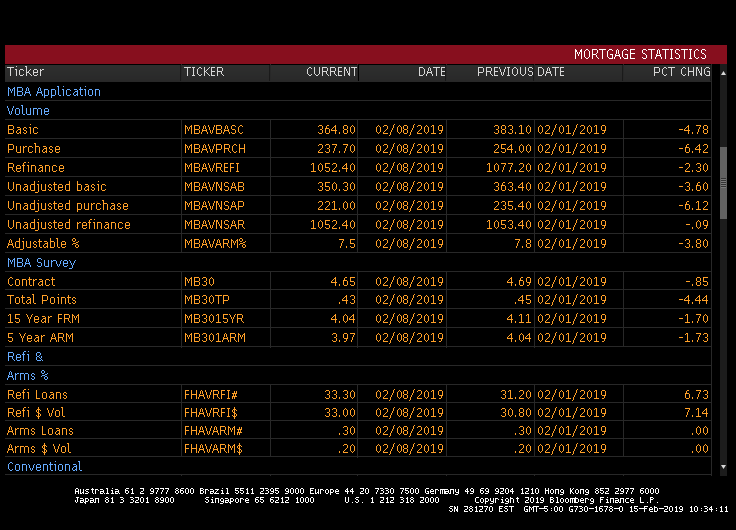Select the Adjustable % row
The height and width of the screenshot is (530, 736).
pyautogui.click(x=358, y=244)
